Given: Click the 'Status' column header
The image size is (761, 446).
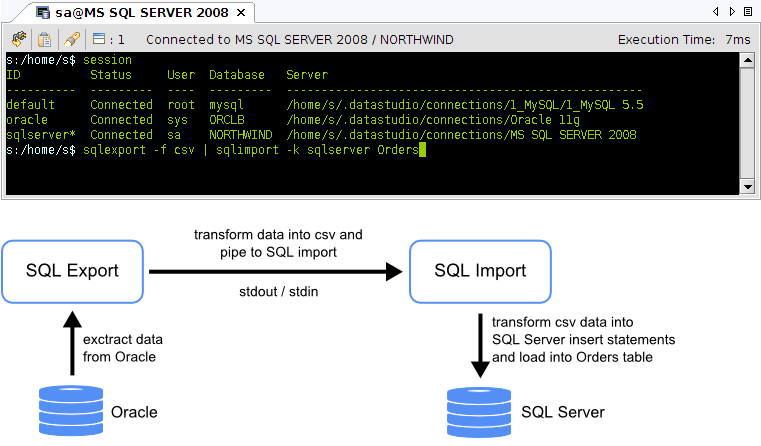Looking at the screenshot, I should 111,75.
